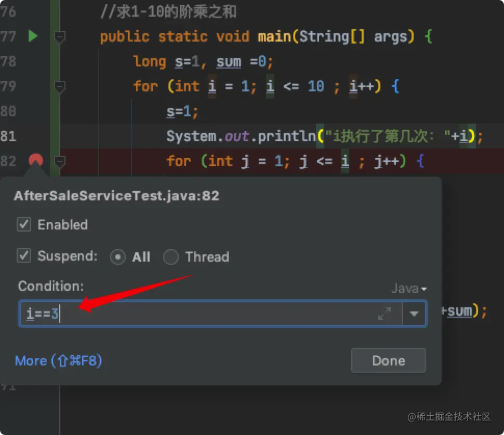Expand the condition editor via expand icon

point(384,314)
